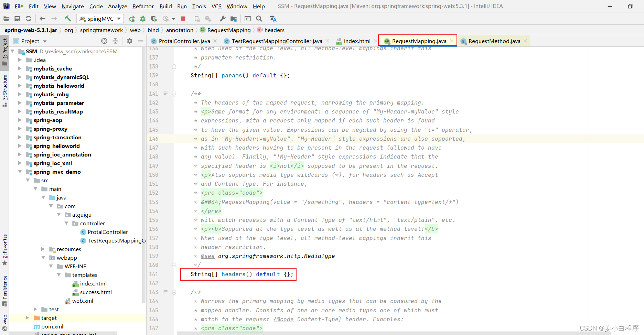Open the Web tool window stripe
The height and width of the screenshot is (335, 644).
pos(4,323)
